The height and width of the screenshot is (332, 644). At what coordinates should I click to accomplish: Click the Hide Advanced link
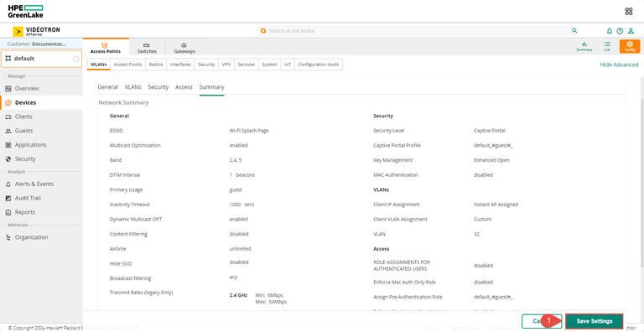point(619,65)
